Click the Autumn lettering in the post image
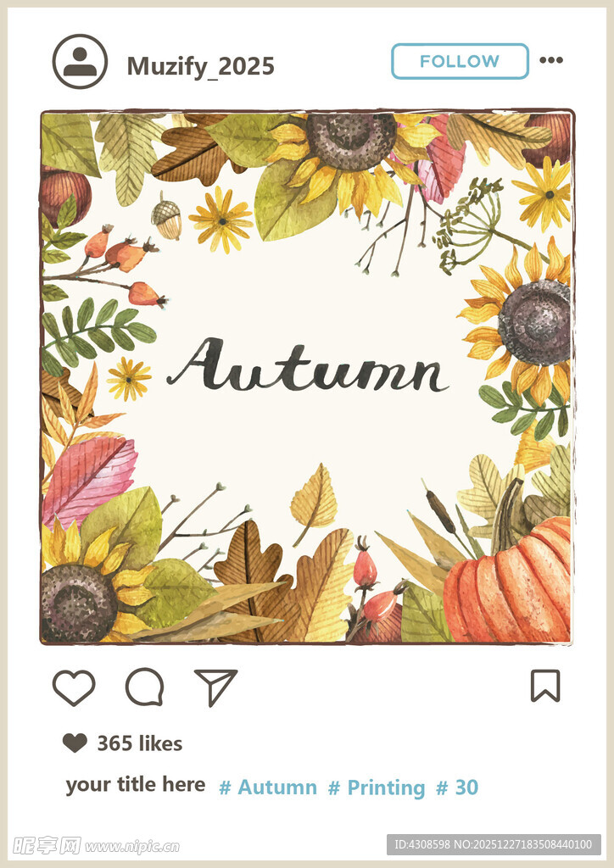614x868 pixels. pyautogui.click(x=308, y=365)
